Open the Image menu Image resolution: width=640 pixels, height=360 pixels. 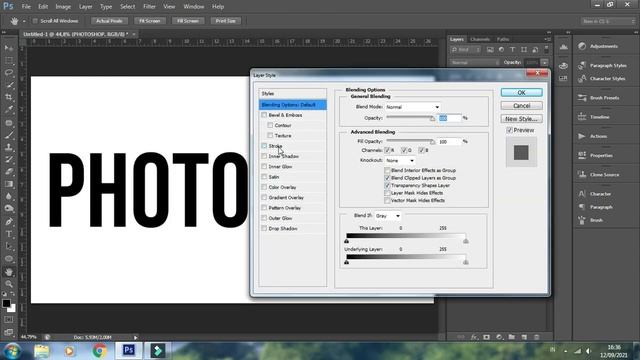[x=63, y=7]
